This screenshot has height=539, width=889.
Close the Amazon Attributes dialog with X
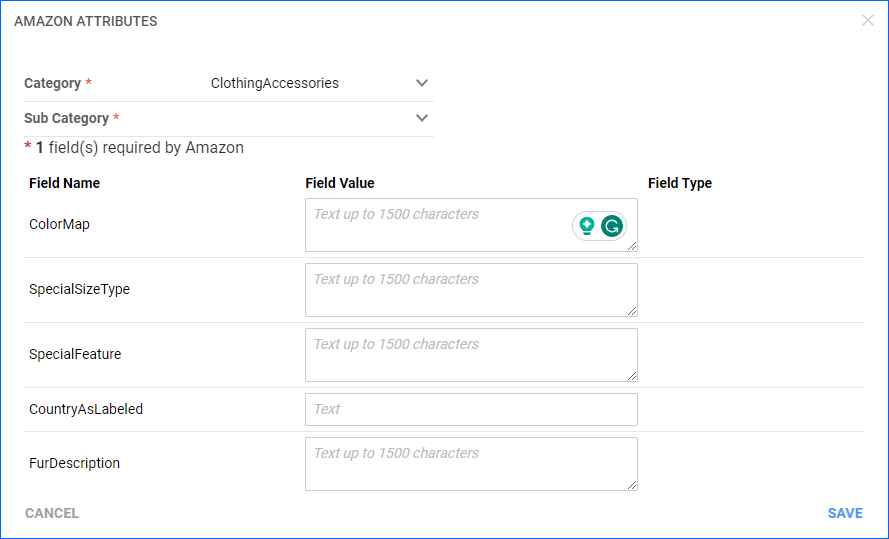(867, 20)
